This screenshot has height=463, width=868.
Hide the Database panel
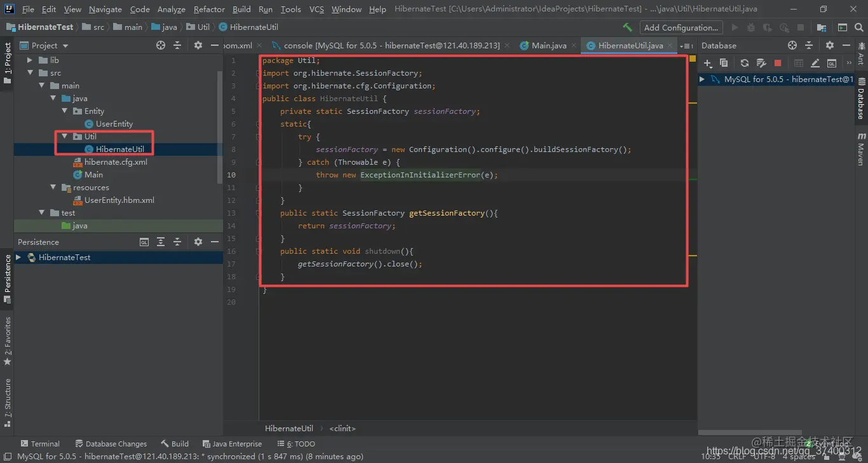pos(846,45)
